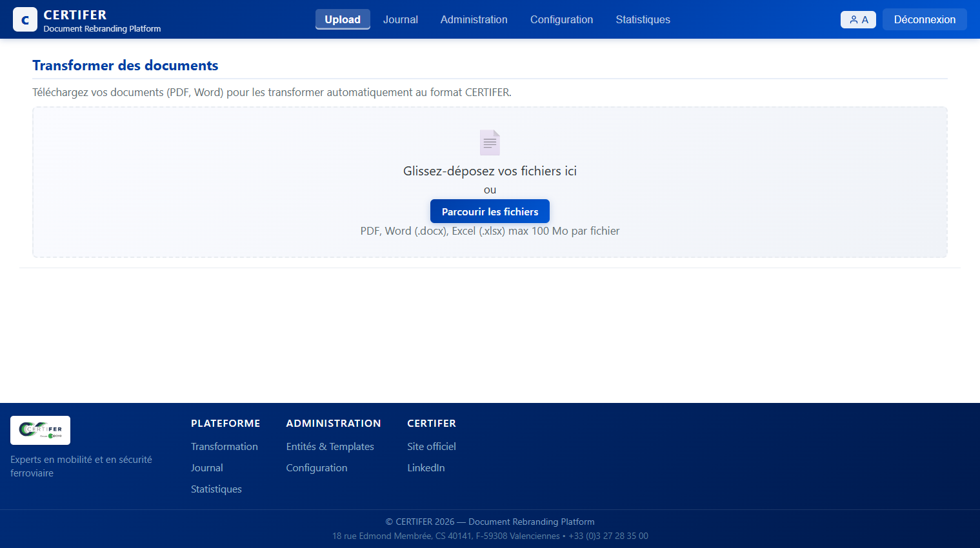Image resolution: width=980 pixels, height=548 pixels.
Task: Visit the Site officiel link
Action: click(x=431, y=446)
